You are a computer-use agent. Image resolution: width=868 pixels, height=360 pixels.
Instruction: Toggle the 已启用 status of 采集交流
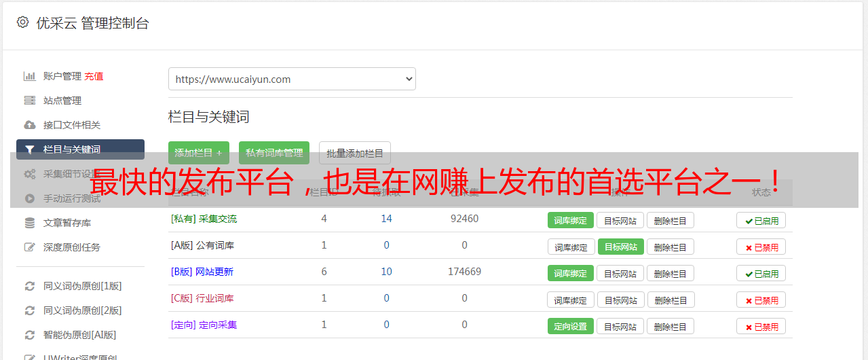point(761,220)
